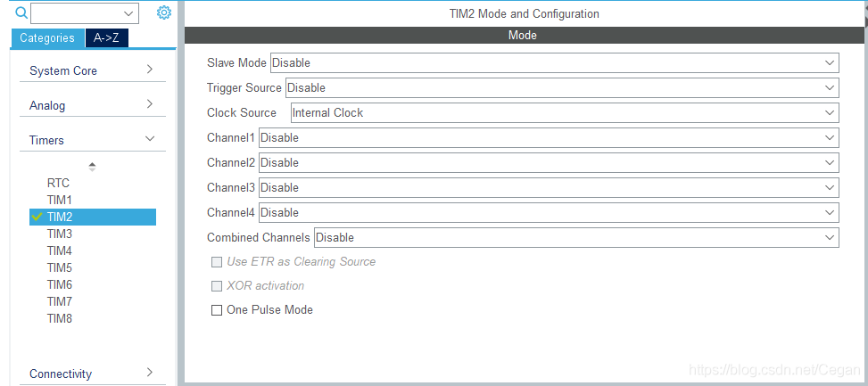Open the Combined Channels dropdown
The height and width of the screenshot is (386, 868).
click(x=577, y=238)
